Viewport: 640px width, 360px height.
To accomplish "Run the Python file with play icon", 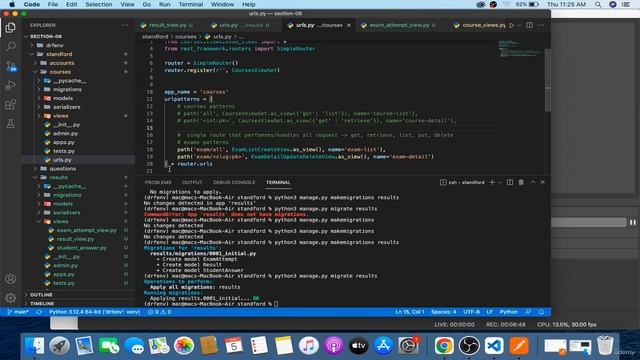I will 511,25.
